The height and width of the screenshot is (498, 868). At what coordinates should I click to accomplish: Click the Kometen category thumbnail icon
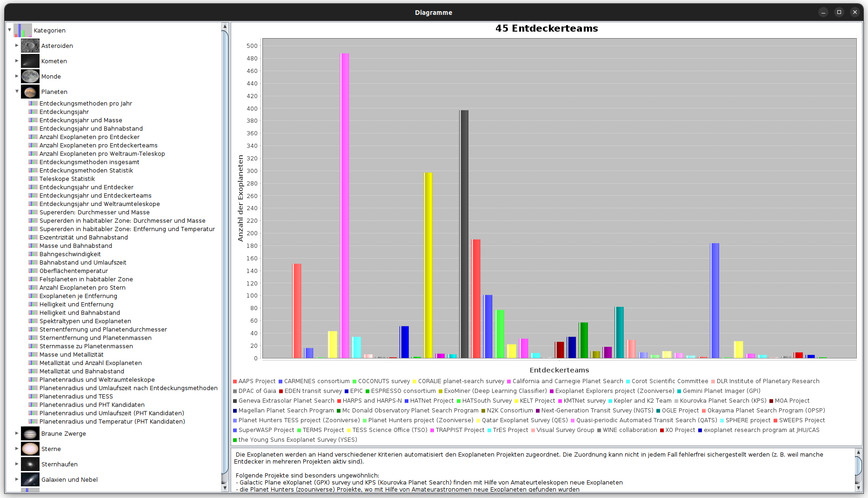point(30,61)
